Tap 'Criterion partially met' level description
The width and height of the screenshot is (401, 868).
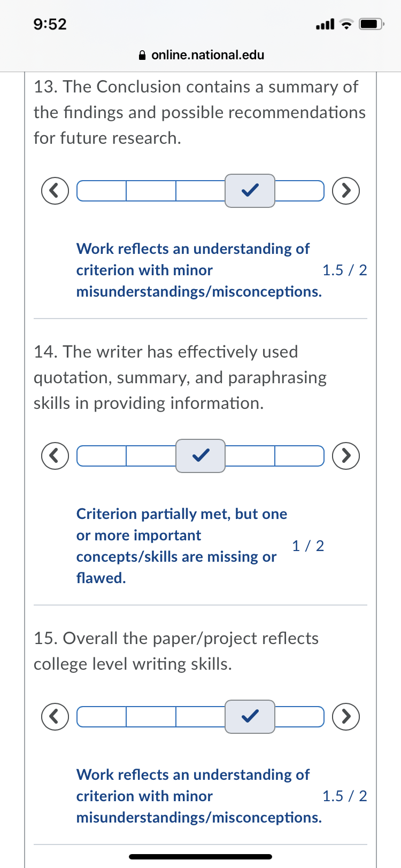[x=181, y=546]
